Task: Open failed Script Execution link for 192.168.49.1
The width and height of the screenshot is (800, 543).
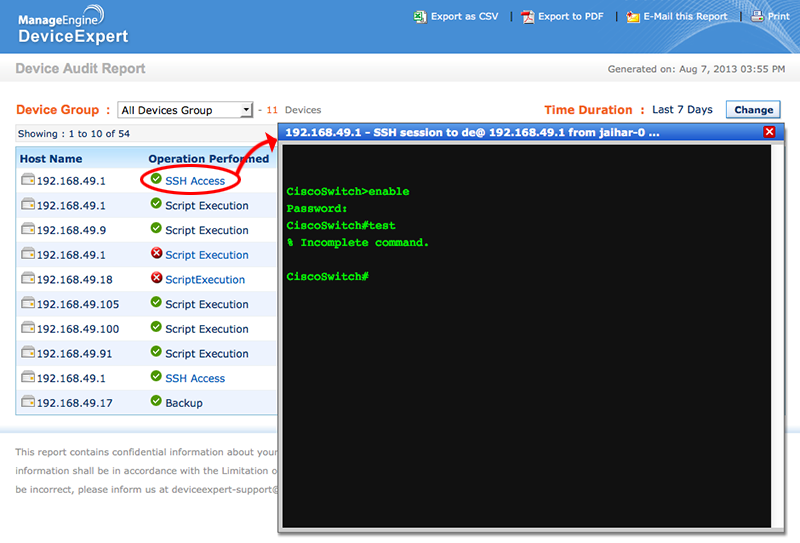Action: [x=207, y=255]
